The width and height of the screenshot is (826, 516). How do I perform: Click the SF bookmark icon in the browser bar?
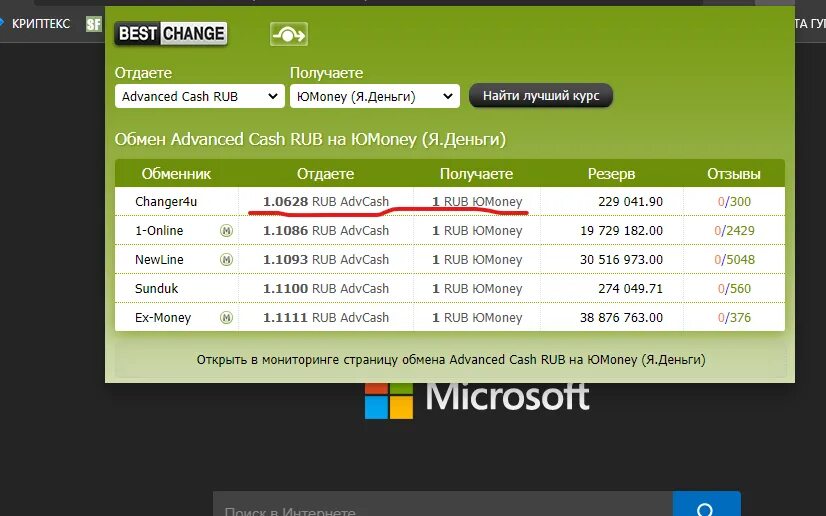(93, 24)
